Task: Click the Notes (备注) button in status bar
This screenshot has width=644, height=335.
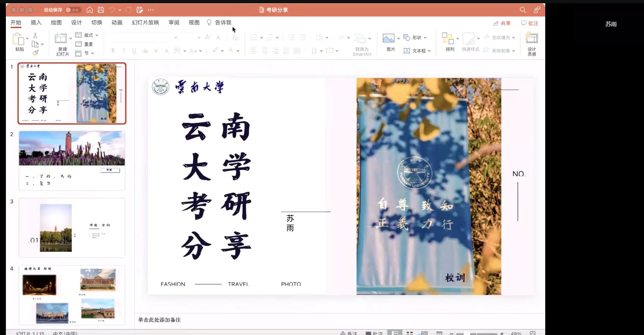Action: (x=349, y=333)
